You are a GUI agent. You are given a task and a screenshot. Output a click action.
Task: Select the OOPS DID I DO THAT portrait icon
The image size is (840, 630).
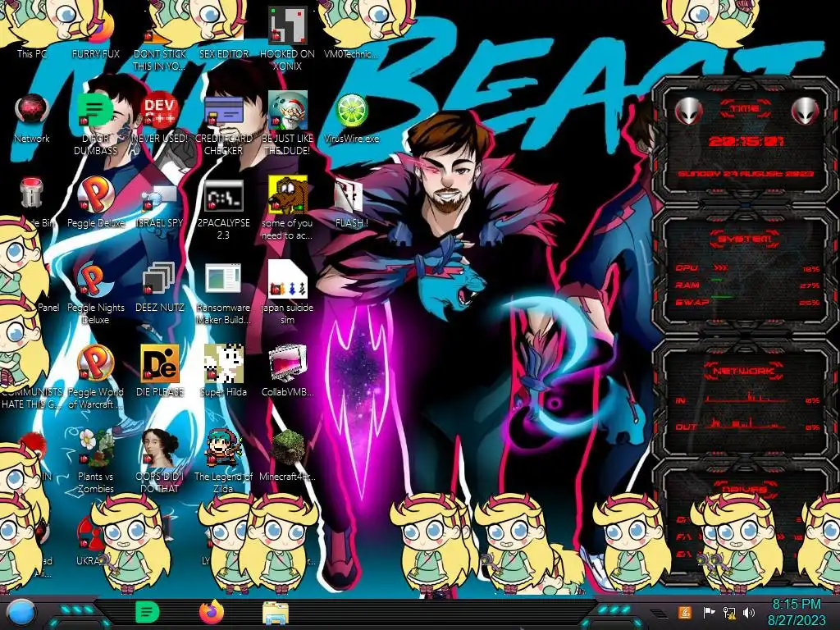(x=160, y=462)
